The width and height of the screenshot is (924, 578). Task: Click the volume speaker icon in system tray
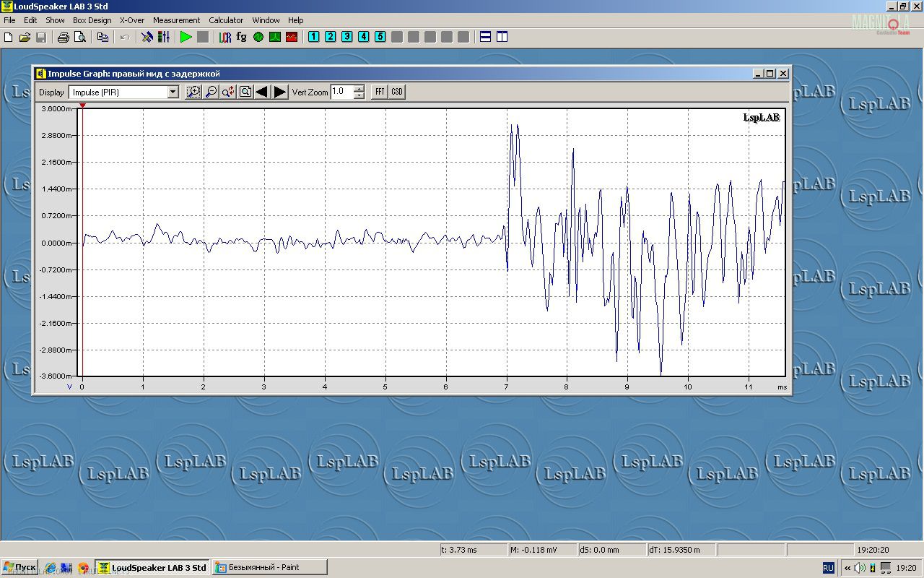click(860, 568)
